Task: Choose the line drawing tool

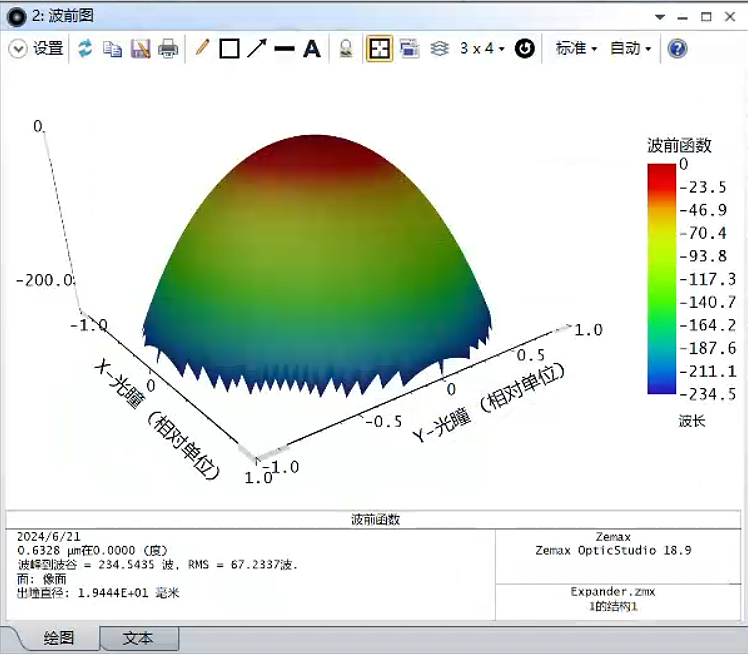Action: [284, 48]
